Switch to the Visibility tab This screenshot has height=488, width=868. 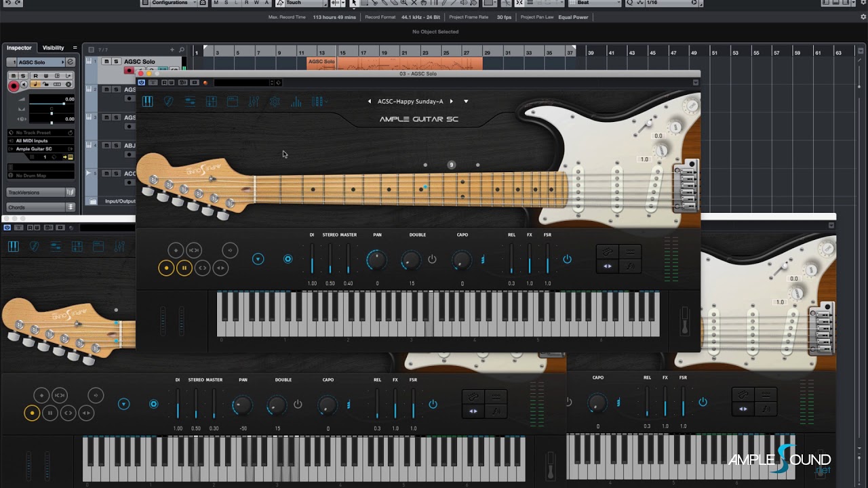click(x=53, y=48)
